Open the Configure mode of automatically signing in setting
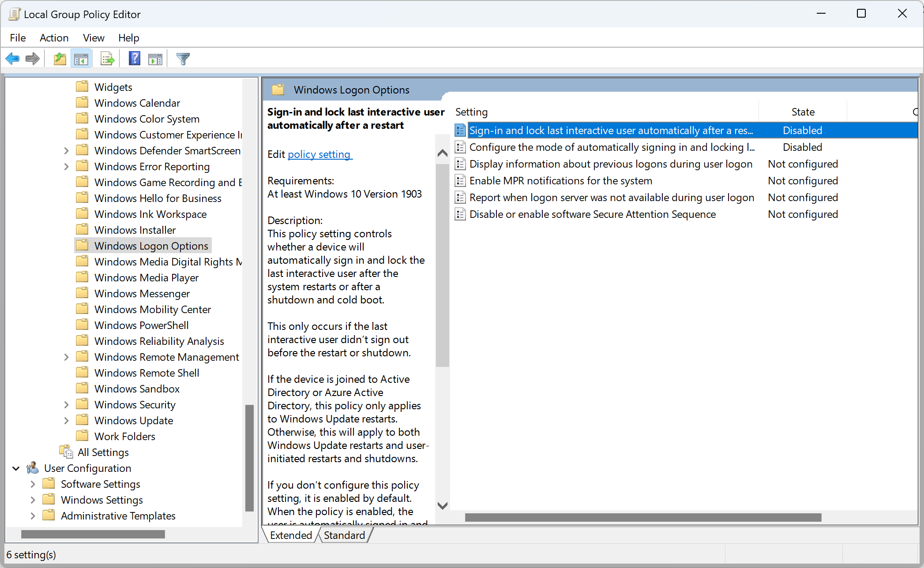Image resolution: width=924 pixels, height=568 pixels. click(611, 147)
